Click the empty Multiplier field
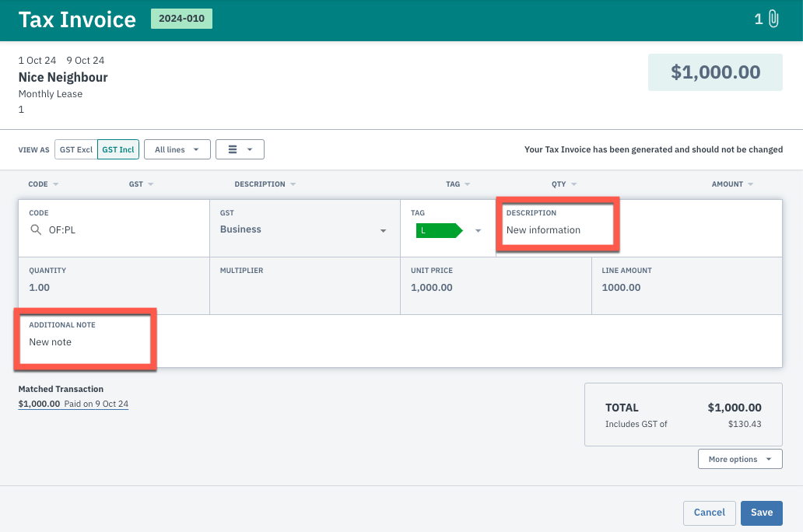 [x=305, y=287]
